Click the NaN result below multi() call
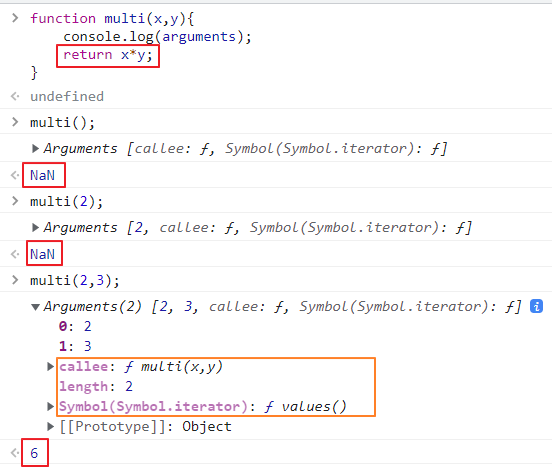The image size is (552, 469). click(x=42, y=175)
